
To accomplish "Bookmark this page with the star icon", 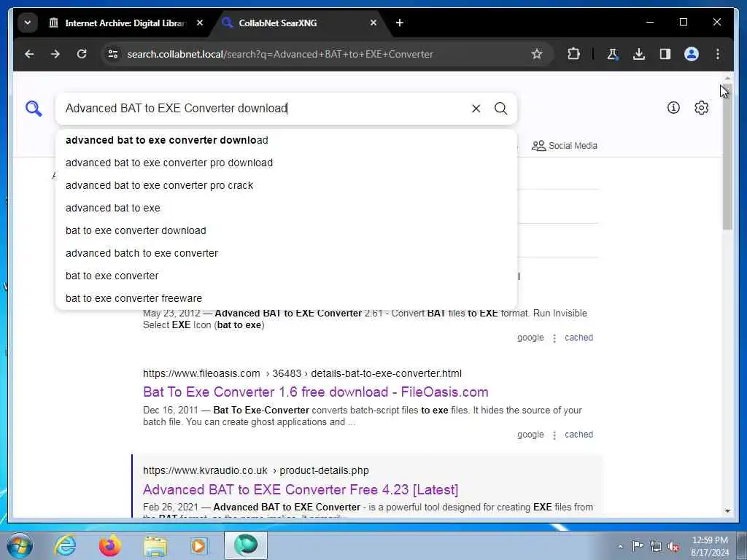I will [537, 54].
